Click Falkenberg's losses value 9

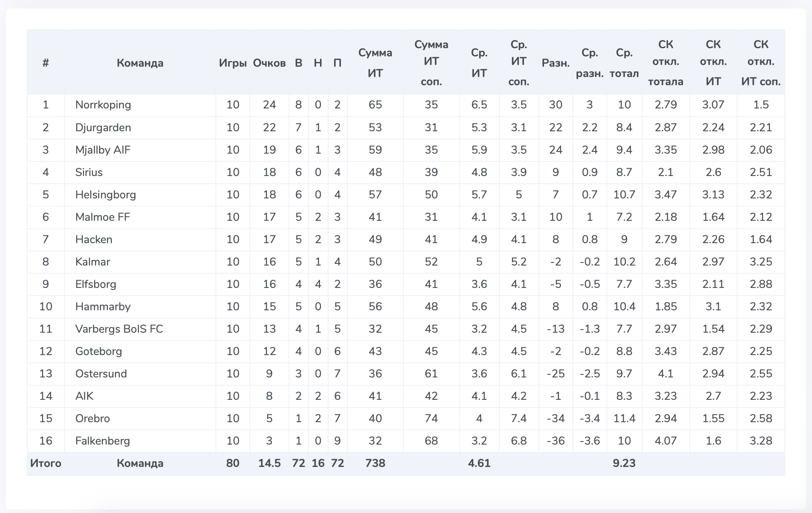(337, 441)
